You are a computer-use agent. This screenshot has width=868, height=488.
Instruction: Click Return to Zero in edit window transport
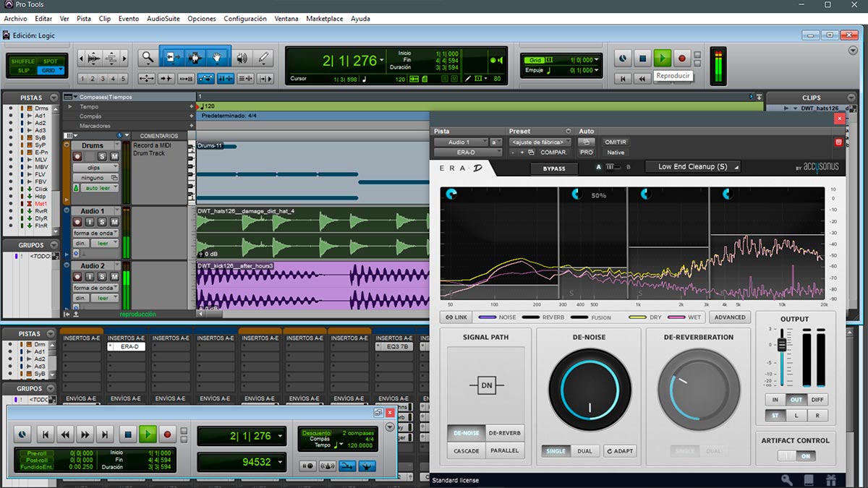623,78
